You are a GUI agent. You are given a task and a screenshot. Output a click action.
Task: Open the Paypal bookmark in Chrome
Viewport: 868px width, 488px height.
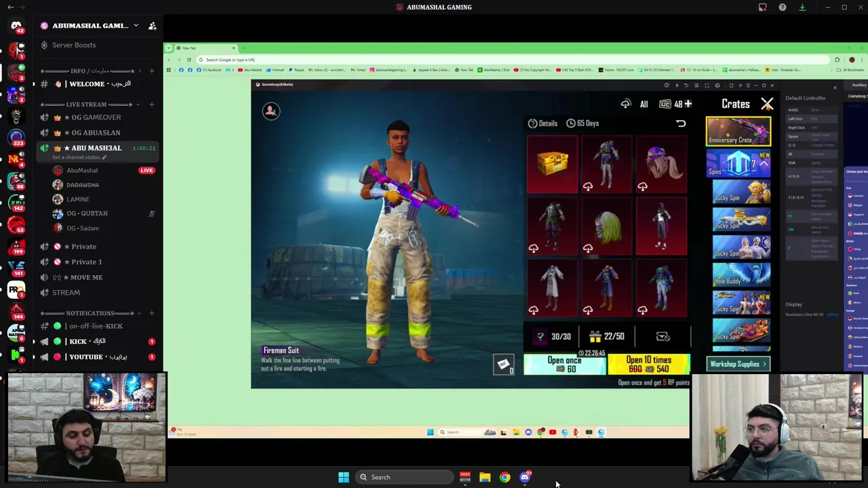point(296,70)
